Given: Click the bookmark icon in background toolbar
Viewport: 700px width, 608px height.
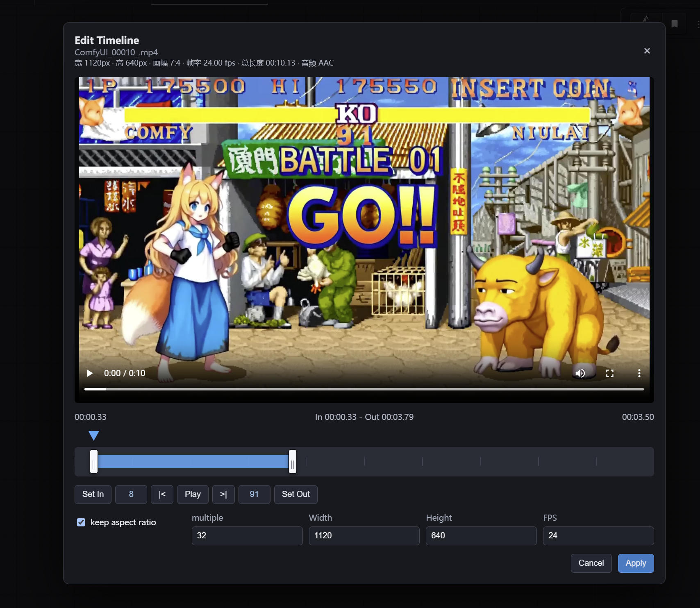Looking at the screenshot, I should (675, 24).
